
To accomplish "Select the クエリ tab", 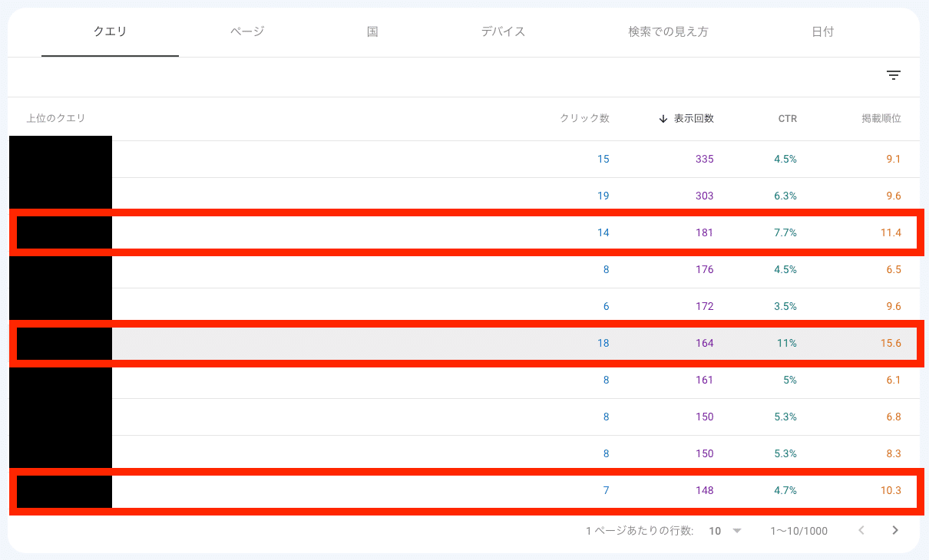I will [110, 31].
